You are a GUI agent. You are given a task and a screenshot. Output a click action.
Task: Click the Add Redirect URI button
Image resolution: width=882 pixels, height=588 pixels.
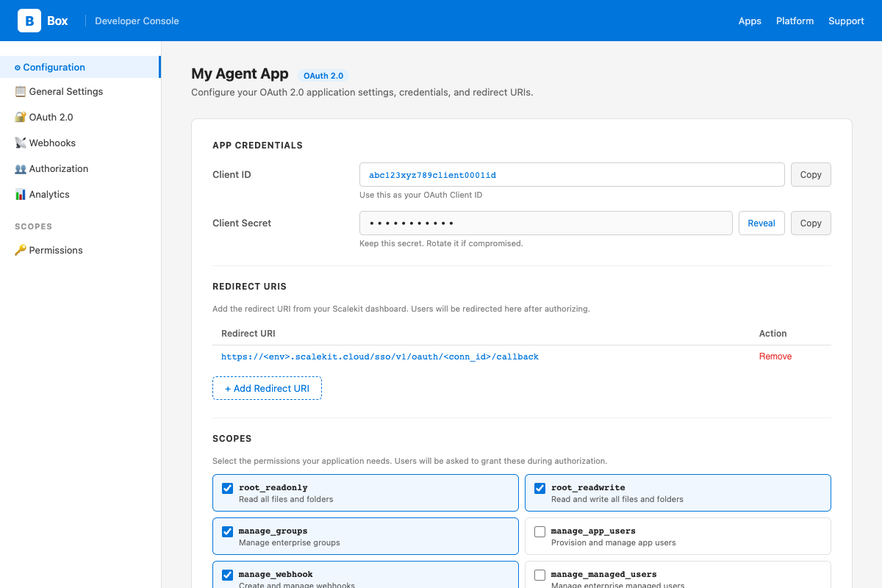(267, 388)
